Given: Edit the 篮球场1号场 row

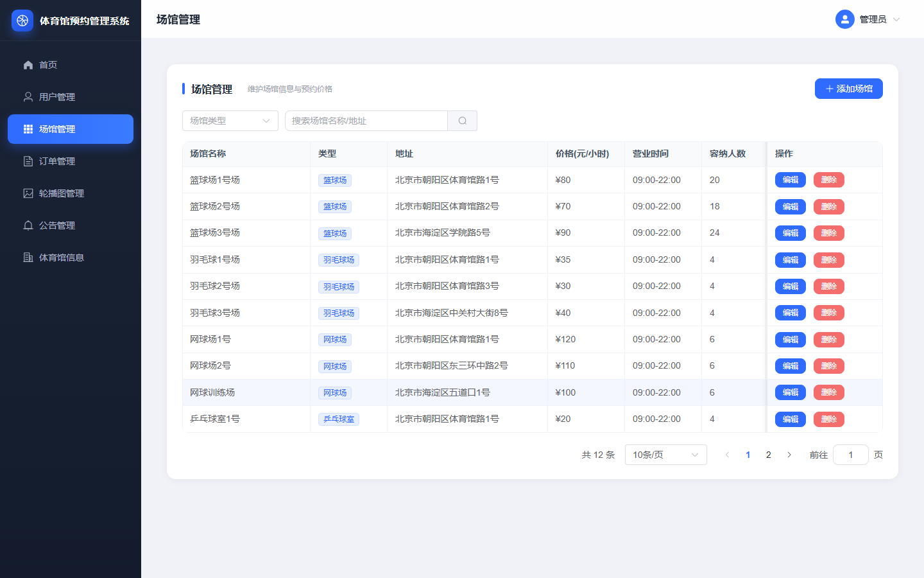Looking at the screenshot, I should tap(791, 180).
